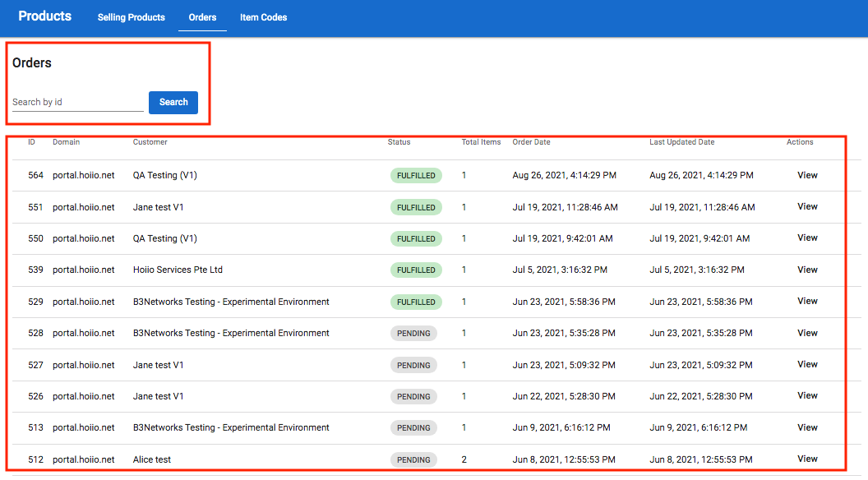Click customer Hoiio Services Pte Ltd
Image resolution: width=868 pixels, height=480 pixels.
[178, 270]
